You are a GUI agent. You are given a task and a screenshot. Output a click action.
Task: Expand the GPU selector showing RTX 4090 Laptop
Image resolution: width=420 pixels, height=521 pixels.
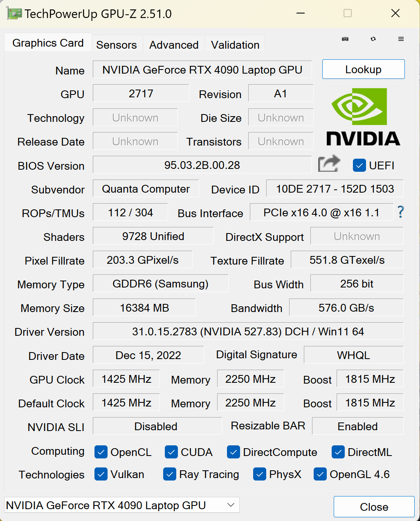pyautogui.click(x=121, y=505)
